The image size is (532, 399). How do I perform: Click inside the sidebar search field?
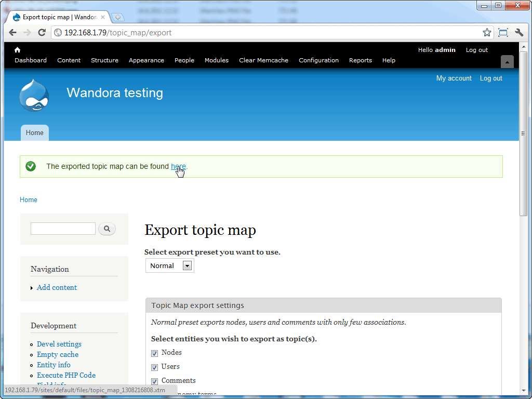(62, 228)
